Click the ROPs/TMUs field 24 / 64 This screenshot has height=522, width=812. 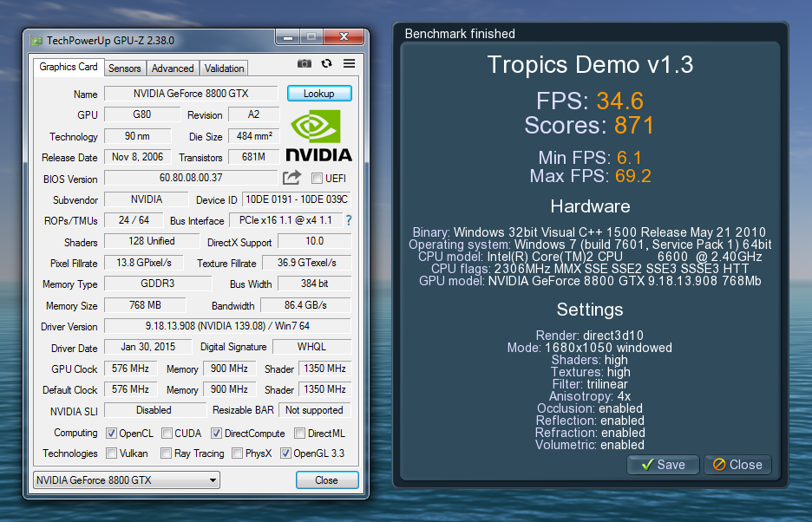click(134, 220)
